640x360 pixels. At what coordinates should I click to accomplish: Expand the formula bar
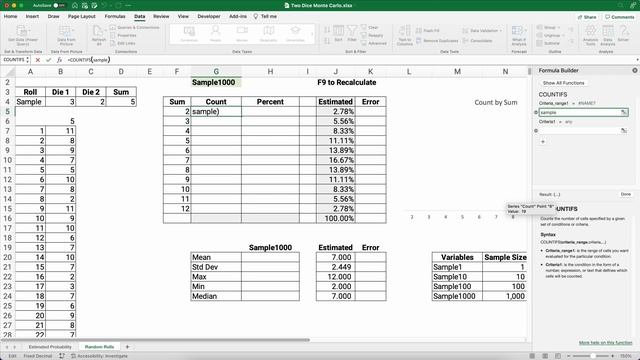point(637,60)
